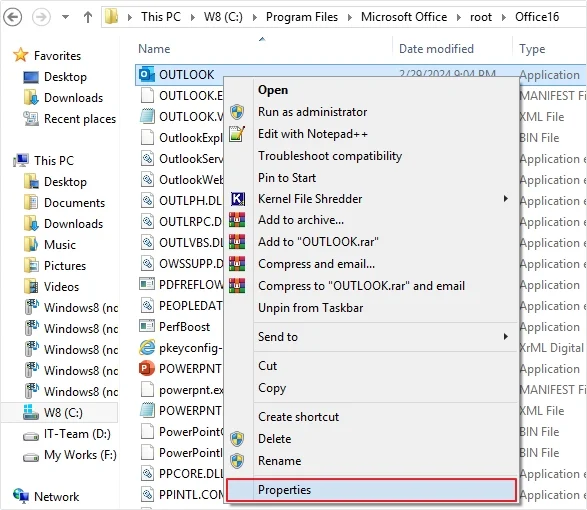
Task: Click the Forward navigation arrow
Action: pos(41,17)
